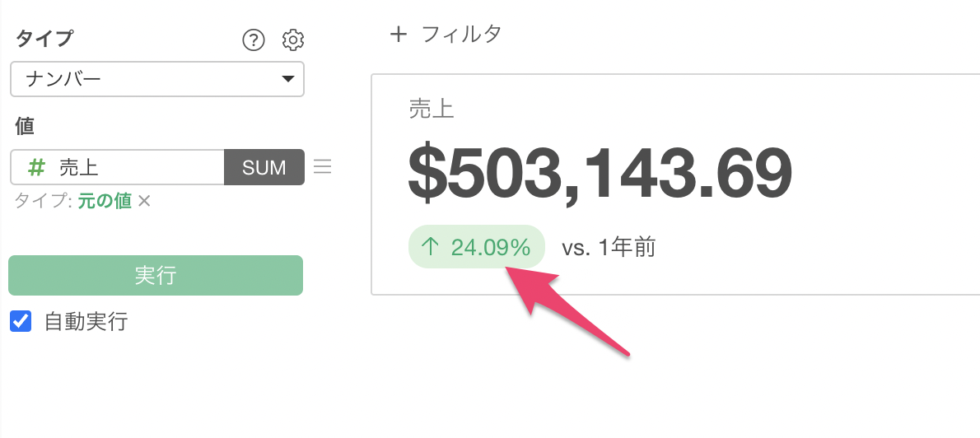
Task: Open the help question mark icon
Action: (254, 40)
